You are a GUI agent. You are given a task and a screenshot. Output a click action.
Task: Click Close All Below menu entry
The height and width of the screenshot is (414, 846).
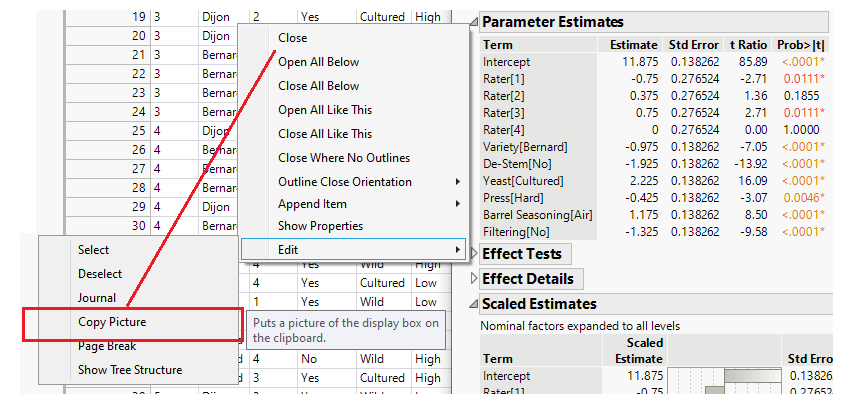click(x=318, y=86)
